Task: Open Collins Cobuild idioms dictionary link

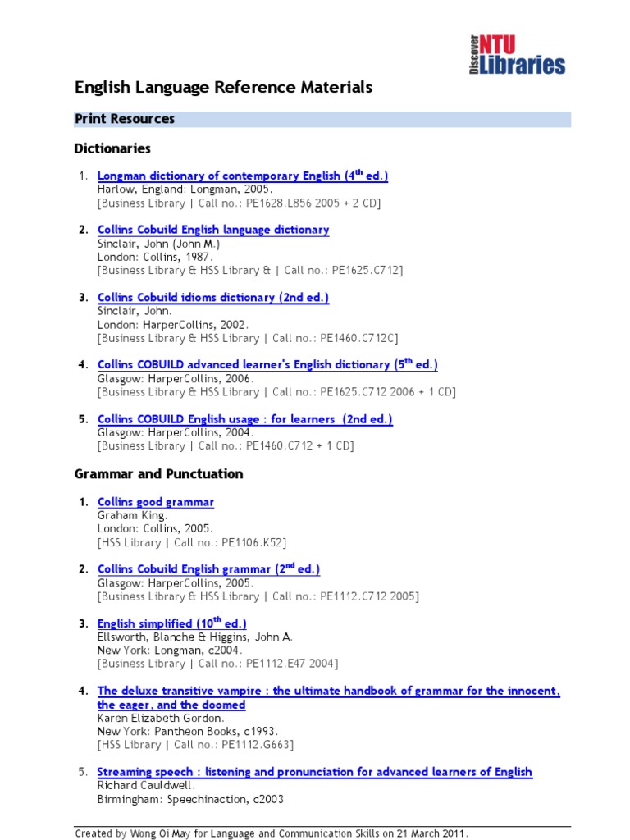Action: (213, 297)
